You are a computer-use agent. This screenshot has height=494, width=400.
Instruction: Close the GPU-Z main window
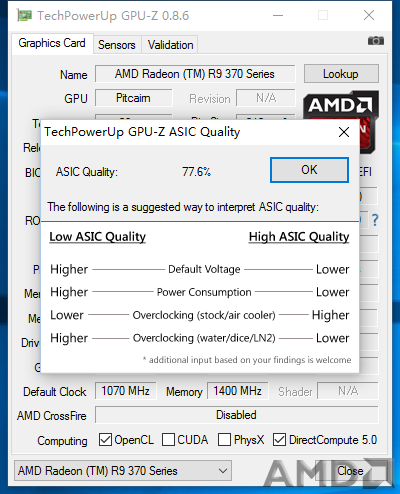pyautogui.click(x=369, y=15)
